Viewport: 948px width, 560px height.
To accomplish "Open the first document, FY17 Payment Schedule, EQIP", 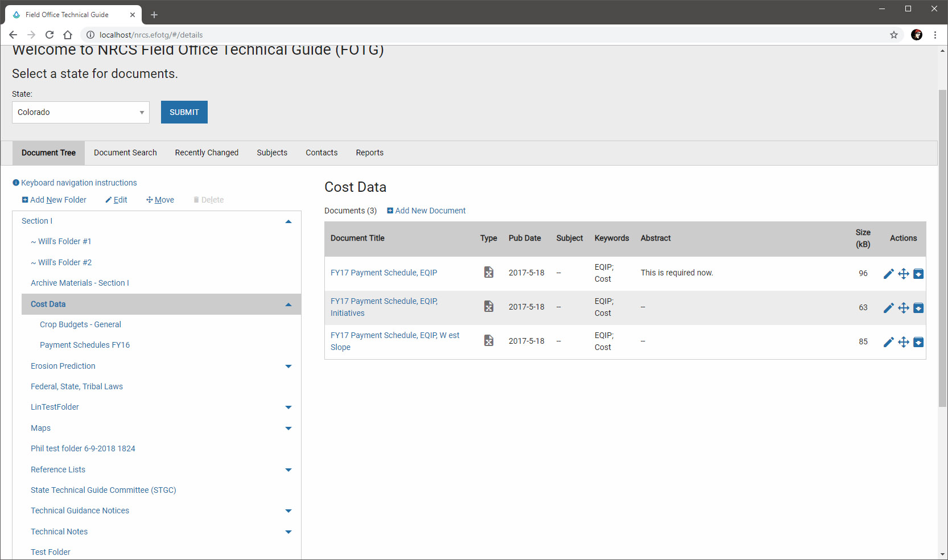I will tap(384, 273).
